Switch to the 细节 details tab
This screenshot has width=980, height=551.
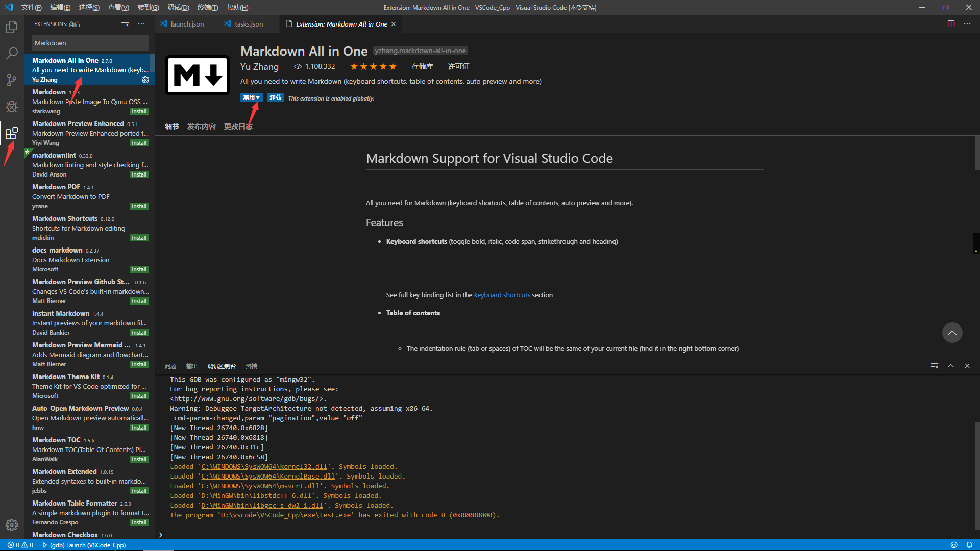(172, 127)
